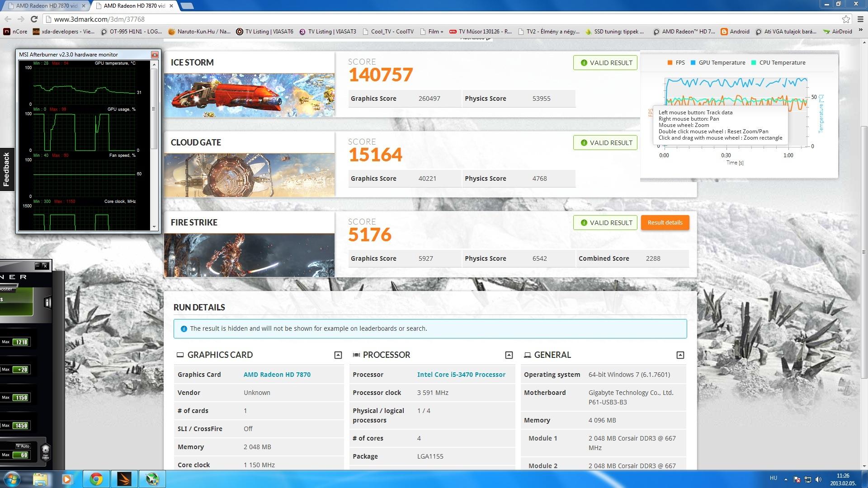The width and height of the screenshot is (868, 488).
Task: Open the Windows Start menu
Action: [11, 479]
